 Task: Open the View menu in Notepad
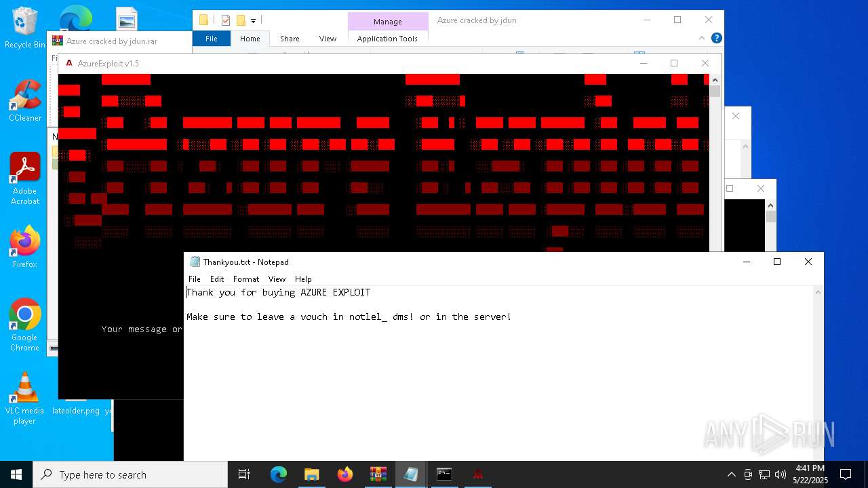click(277, 279)
